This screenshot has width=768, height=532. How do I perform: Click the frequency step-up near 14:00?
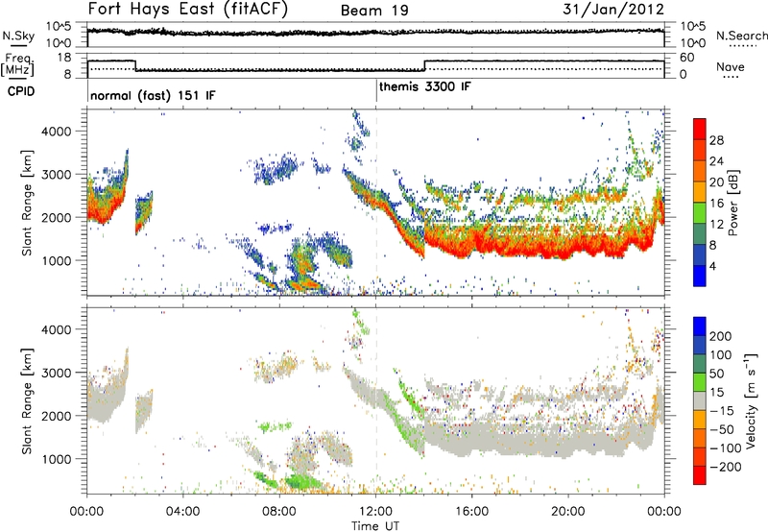(x=424, y=65)
